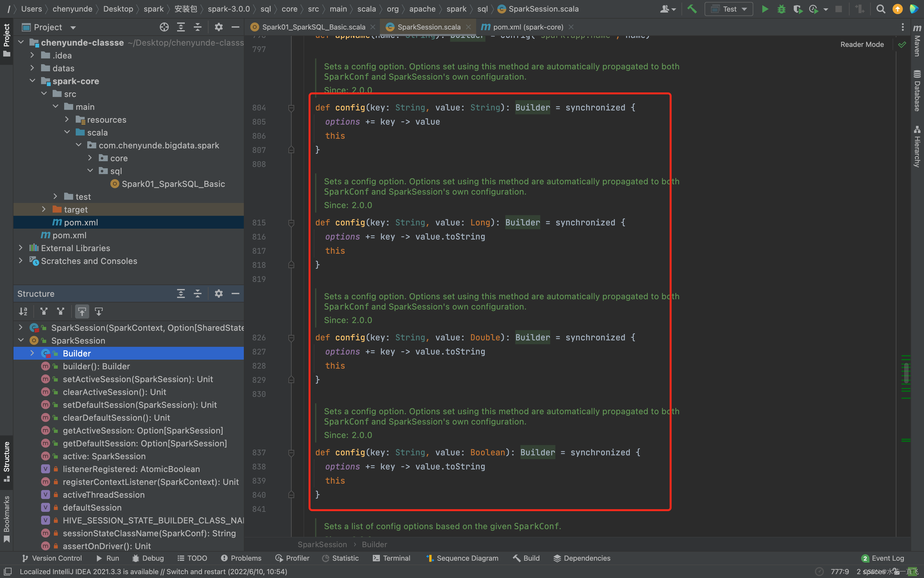Expand the resources folder

(67, 120)
